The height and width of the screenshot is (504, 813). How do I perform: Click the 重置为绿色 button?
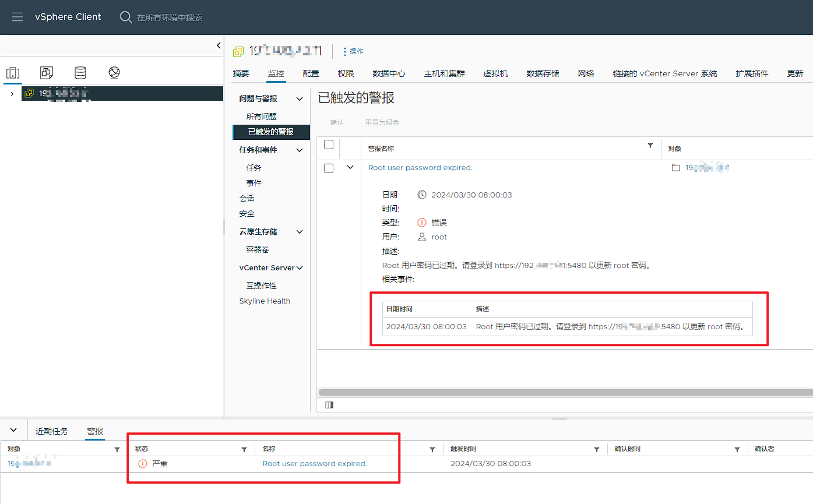coord(382,122)
